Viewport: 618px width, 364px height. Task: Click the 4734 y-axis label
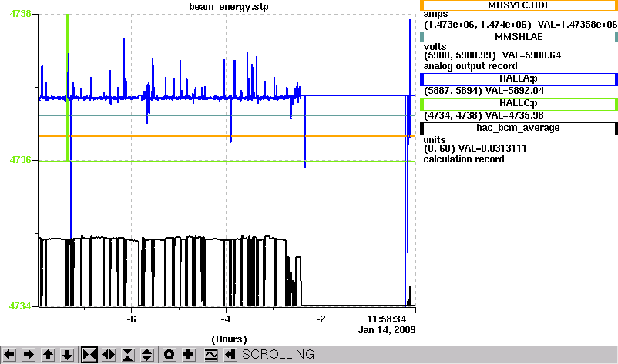pos(20,306)
